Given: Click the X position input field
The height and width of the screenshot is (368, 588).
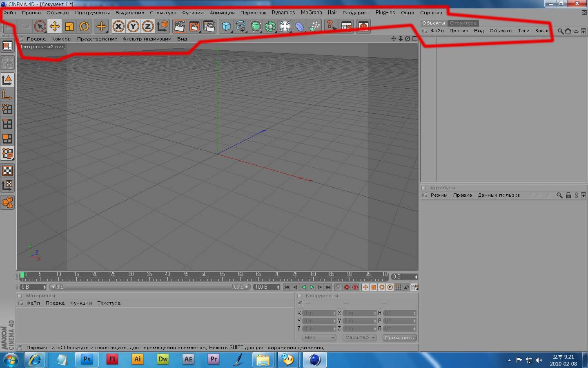Looking at the screenshot, I should [319, 313].
